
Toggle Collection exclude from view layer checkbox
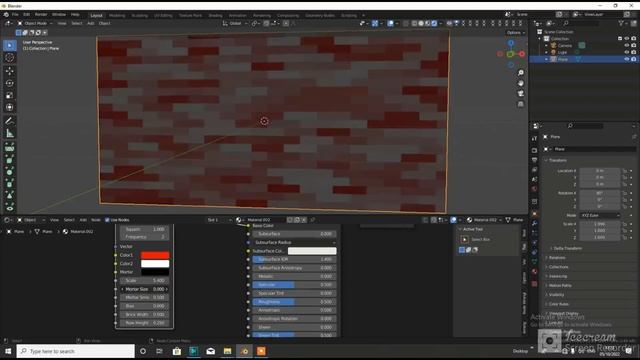click(x=620, y=38)
